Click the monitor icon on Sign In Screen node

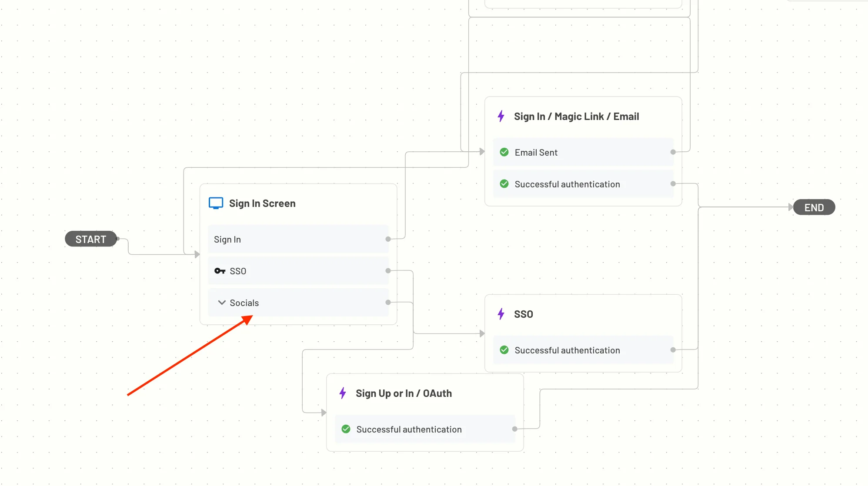pos(216,202)
